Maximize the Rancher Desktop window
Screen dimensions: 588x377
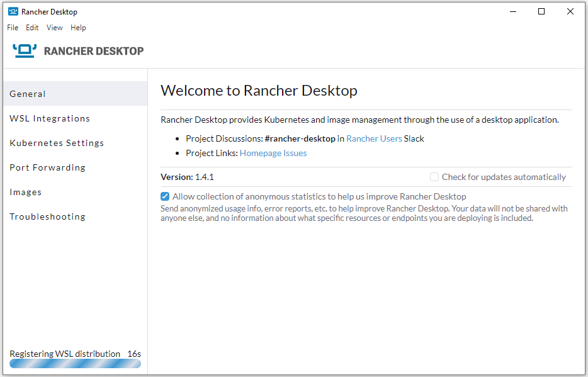541,11
